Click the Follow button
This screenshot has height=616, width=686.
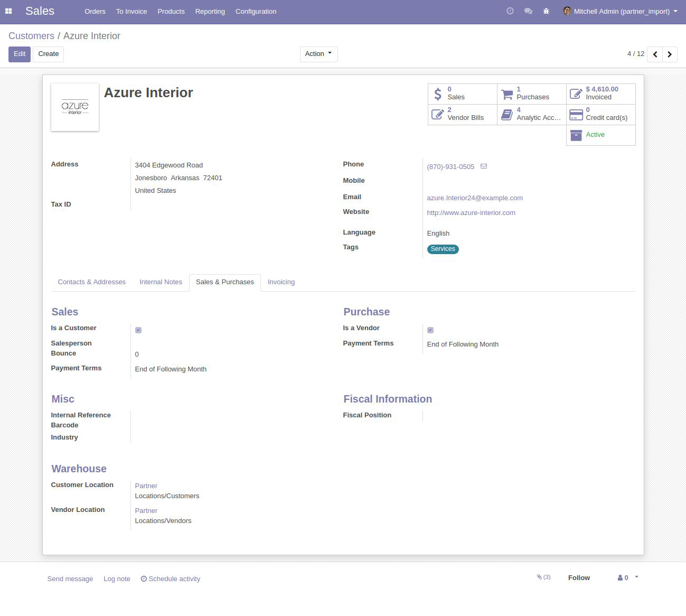(579, 578)
